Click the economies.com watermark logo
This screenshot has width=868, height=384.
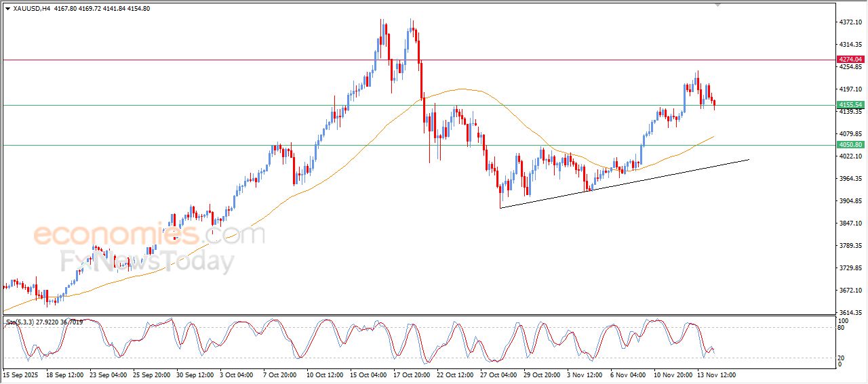point(149,235)
